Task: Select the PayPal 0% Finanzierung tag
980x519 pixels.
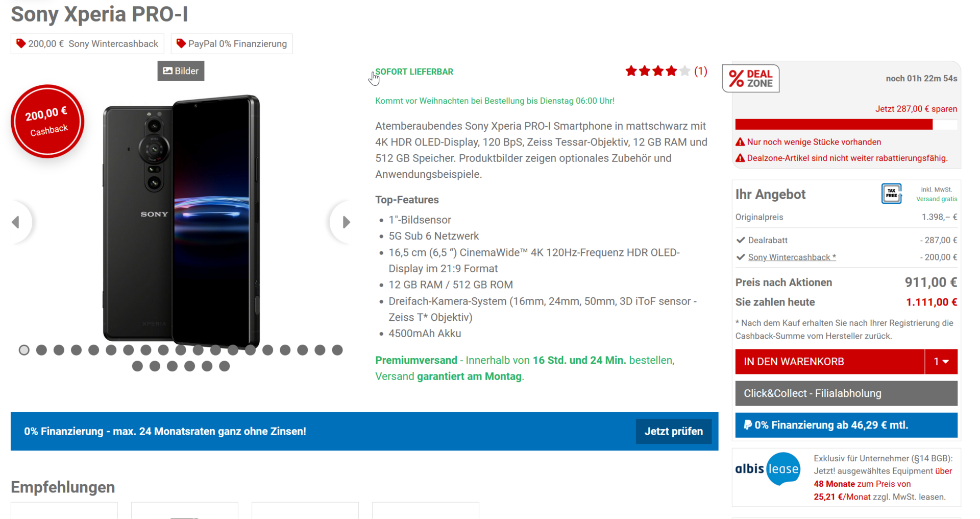Action: pyautogui.click(x=232, y=44)
